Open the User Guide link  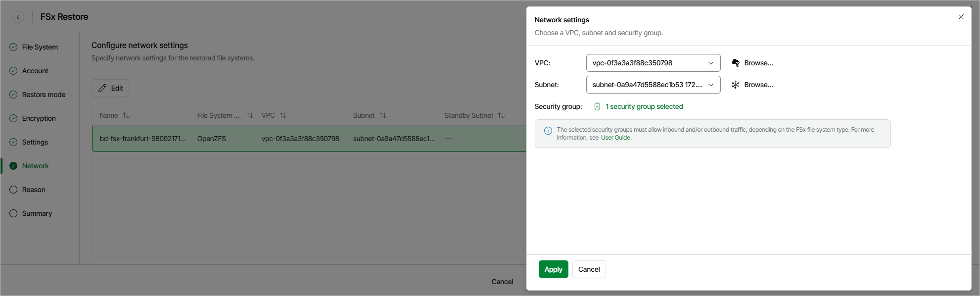click(x=615, y=138)
